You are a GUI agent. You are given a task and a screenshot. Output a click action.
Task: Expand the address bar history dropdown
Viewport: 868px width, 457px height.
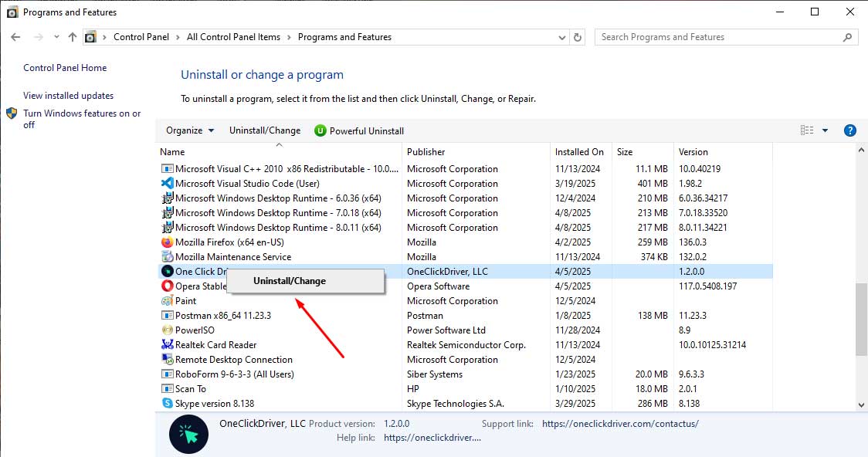coord(561,37)
